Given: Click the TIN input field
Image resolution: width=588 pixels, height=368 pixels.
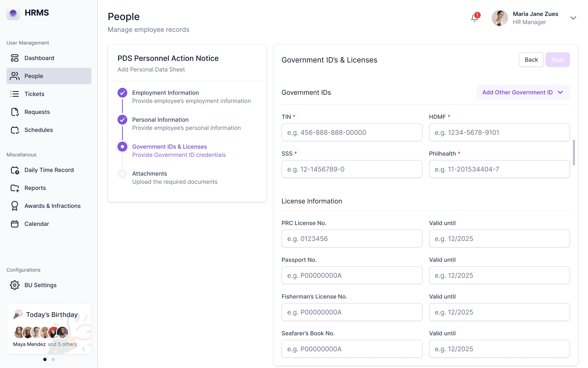Looking at the screenshot, I should tap(352, 132).
